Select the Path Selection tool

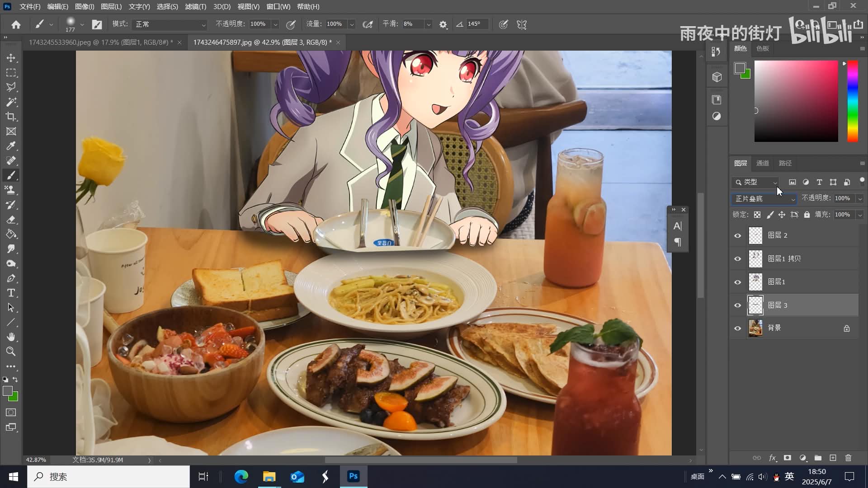(11, 308)
